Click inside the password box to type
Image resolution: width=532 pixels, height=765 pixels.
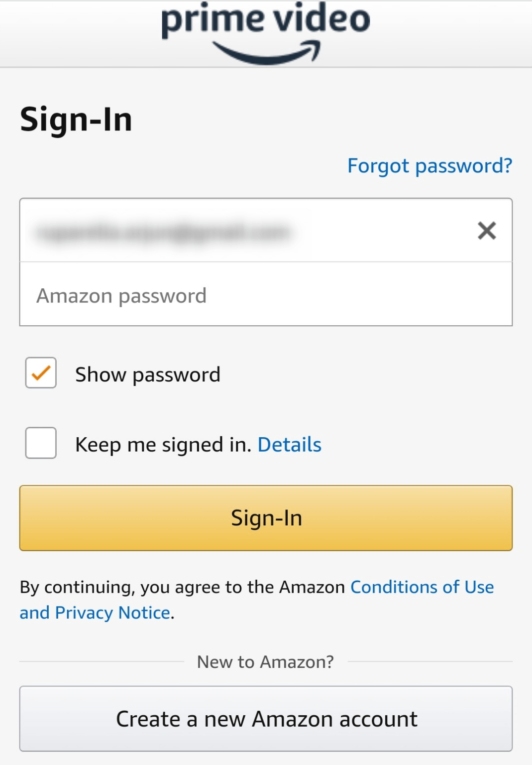coord(265,294)
